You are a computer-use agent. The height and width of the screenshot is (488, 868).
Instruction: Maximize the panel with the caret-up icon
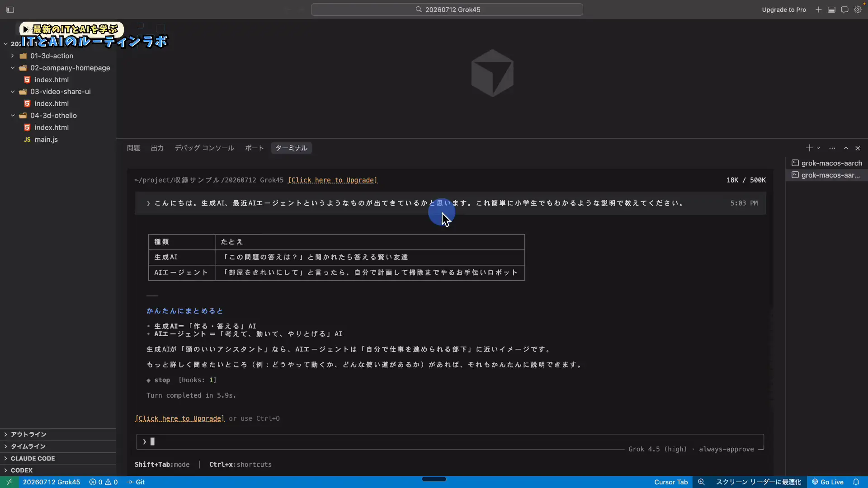(846, 148)
